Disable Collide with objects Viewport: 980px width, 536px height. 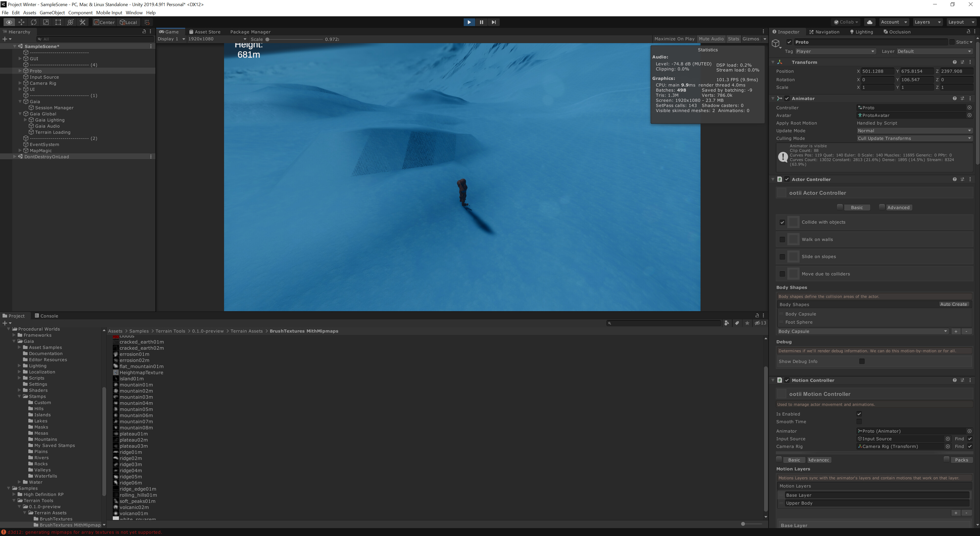(782, 222)
